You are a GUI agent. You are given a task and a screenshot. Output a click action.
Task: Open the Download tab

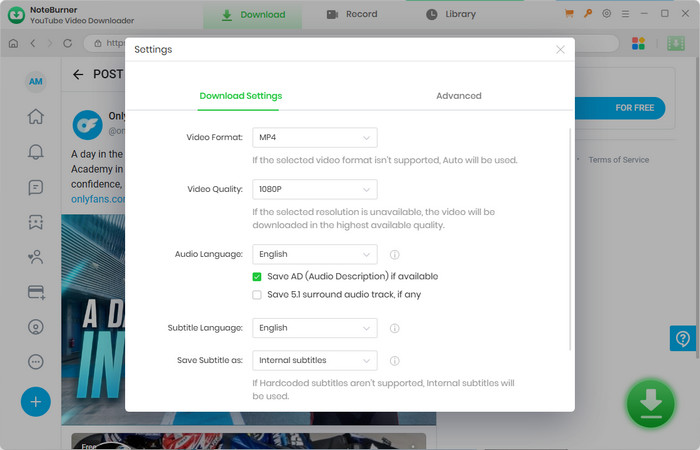click(253, 15)
